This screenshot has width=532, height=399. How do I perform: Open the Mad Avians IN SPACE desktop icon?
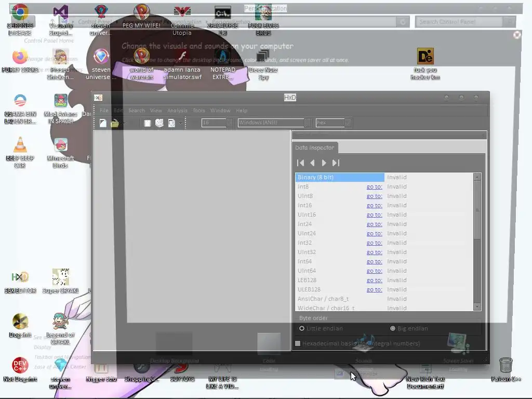[x=60, y=108]
